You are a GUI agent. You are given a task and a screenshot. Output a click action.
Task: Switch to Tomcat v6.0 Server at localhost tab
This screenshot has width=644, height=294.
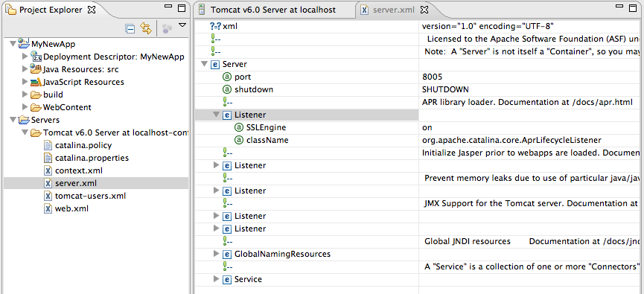coord(273,10)
